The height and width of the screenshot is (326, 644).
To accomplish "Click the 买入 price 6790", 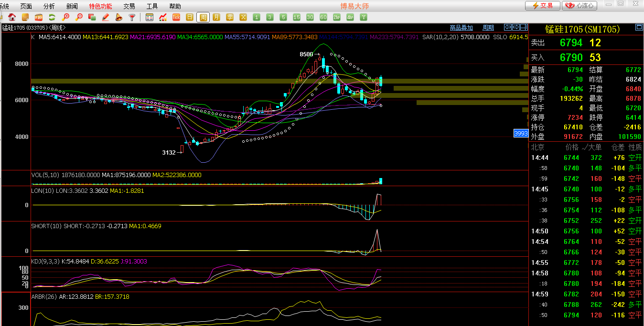I will tap(571, 58).
